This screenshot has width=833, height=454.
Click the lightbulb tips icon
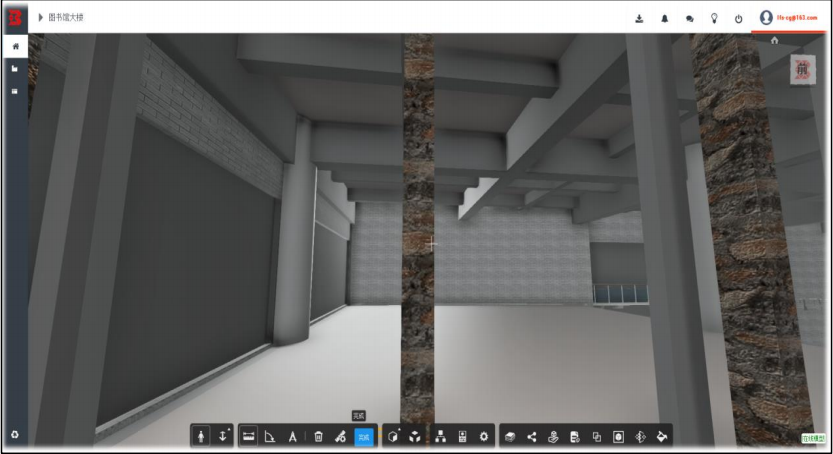[714, 19]
